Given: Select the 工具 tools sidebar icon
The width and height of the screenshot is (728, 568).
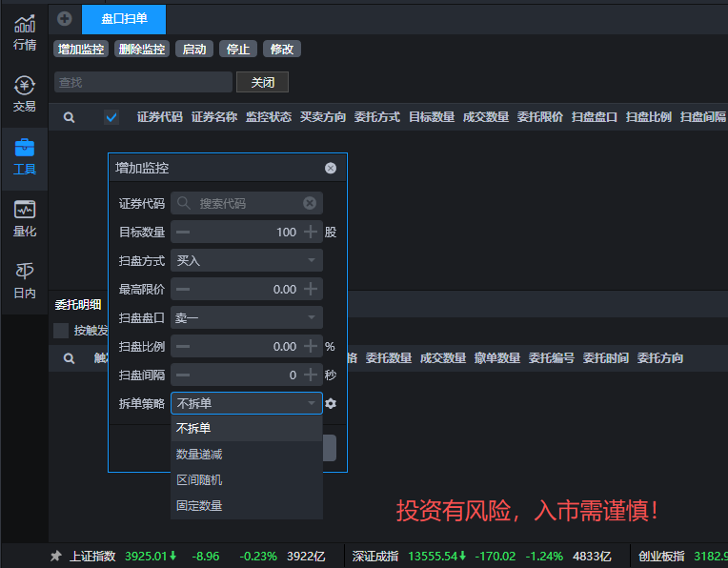Looking at the screenshot, I should point(25,156).
